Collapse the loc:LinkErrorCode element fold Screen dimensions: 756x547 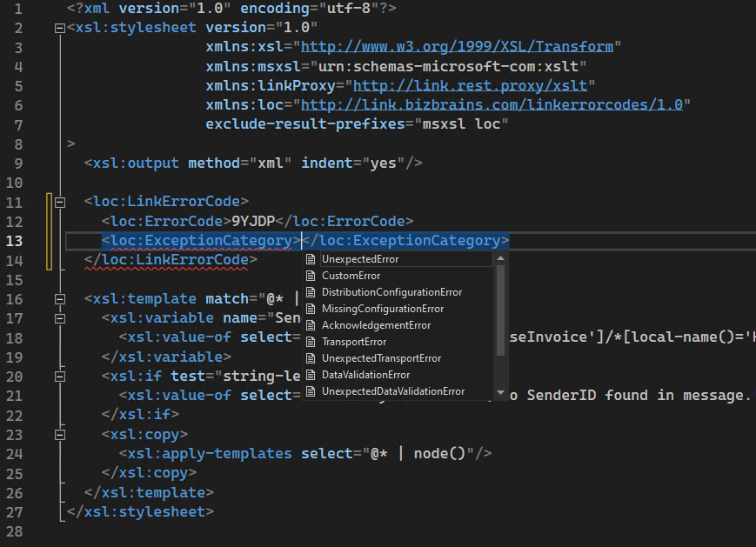59,201
